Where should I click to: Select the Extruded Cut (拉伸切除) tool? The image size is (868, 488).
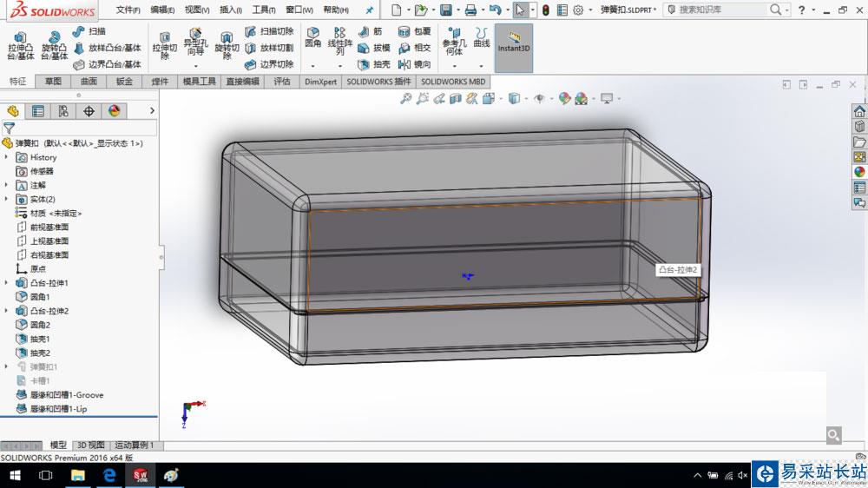tap(164, 45)
